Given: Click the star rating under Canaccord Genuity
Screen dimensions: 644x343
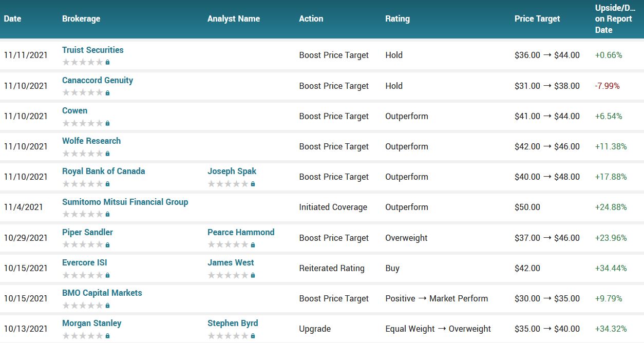Looking at the screenshot, I should pyautogui.click(x=83, y=93).
